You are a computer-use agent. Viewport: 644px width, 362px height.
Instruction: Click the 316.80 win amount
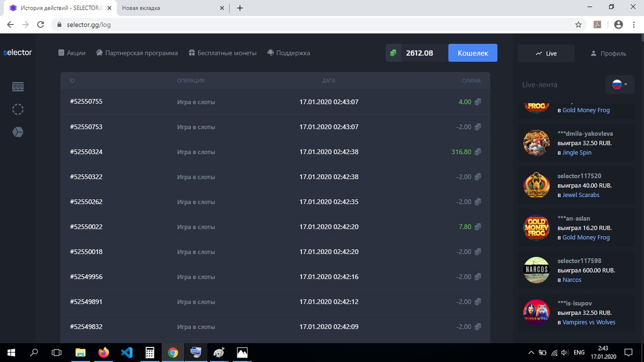461,152
